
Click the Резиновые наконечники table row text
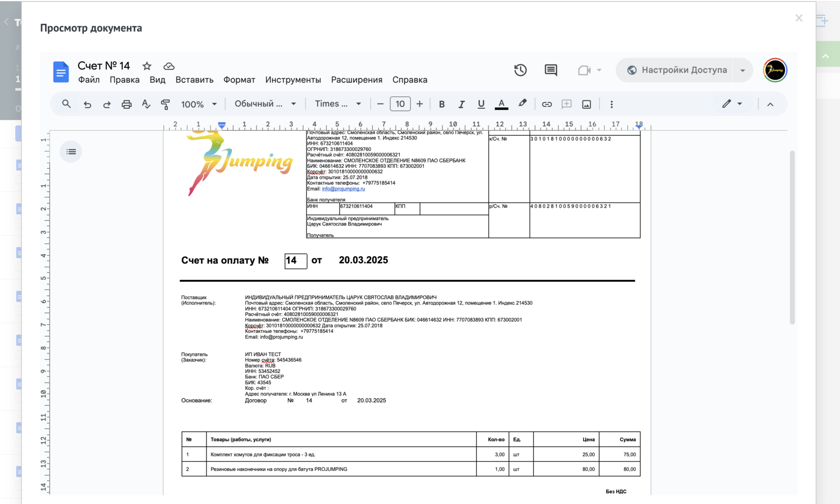[x=279, y=469]
